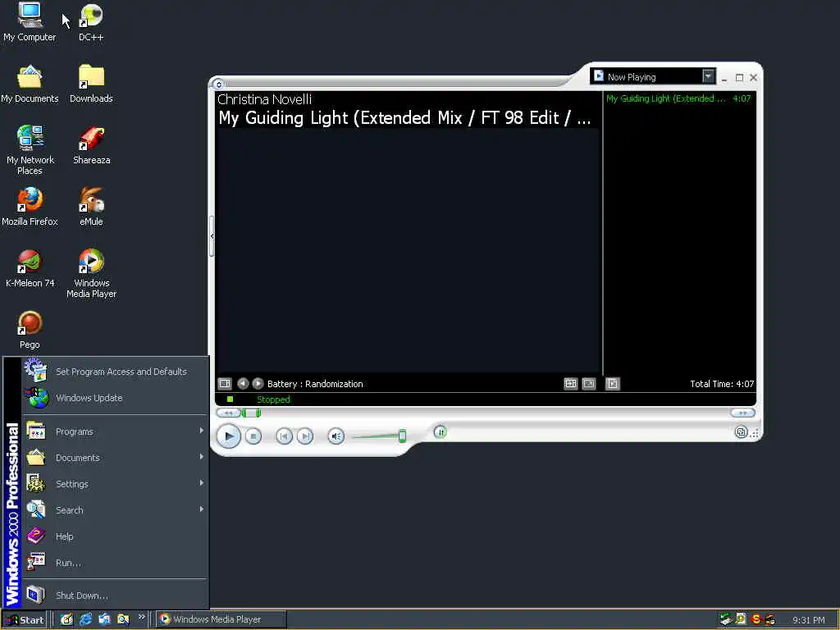Expand the Programs submenu

(x=115, y=431)
